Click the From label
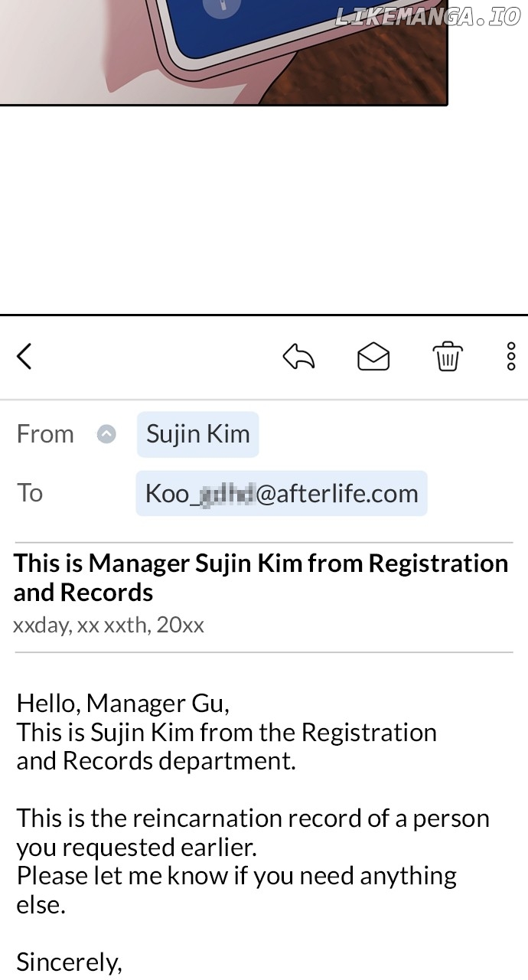 point(45,434)
